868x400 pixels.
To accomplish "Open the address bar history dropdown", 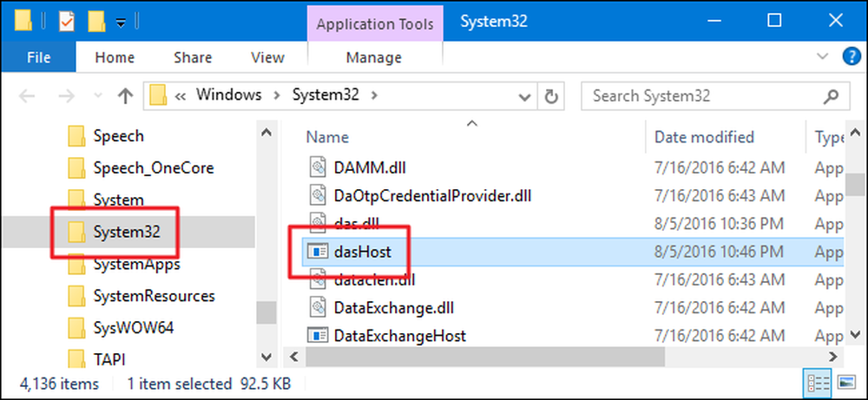I will pyautogui.click(x=523, y=96).
